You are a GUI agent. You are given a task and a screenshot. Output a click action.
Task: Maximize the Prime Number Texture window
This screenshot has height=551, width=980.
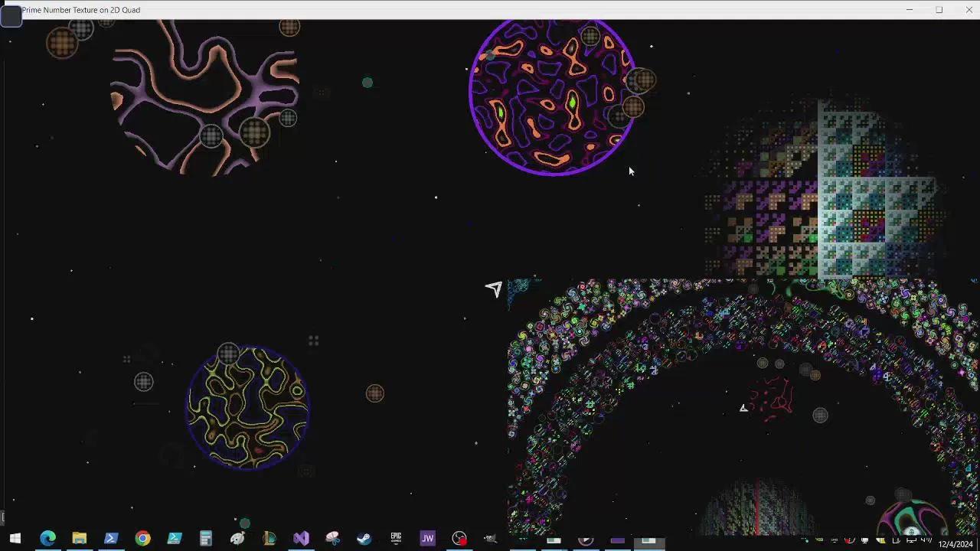(939, 10)
